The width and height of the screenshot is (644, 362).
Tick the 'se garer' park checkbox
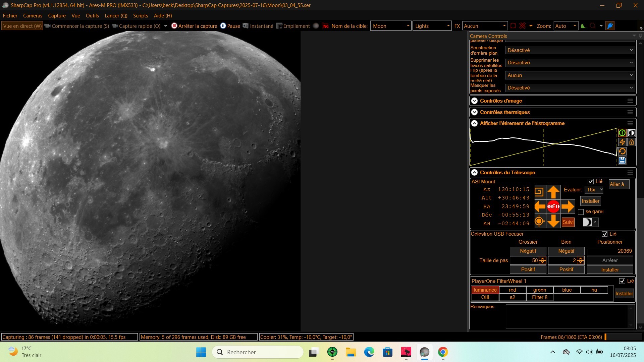(x=581, y=212)
